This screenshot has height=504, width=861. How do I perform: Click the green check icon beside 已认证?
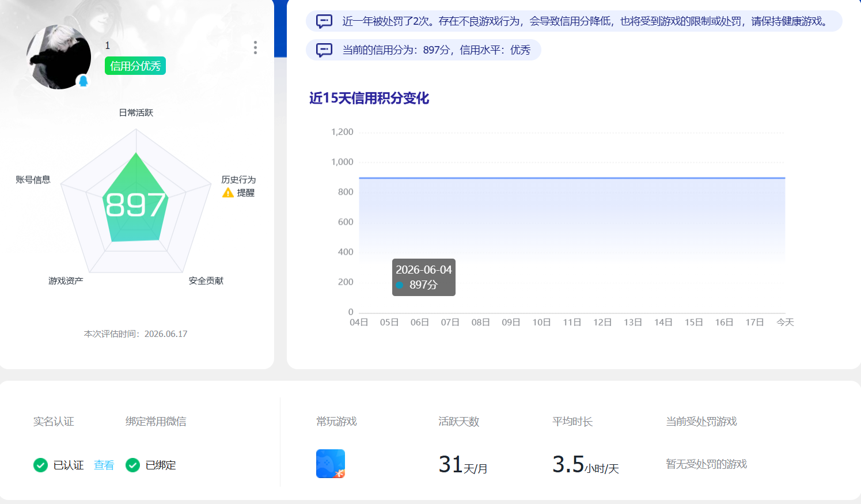pyautogui.click(x=40, y=465)
